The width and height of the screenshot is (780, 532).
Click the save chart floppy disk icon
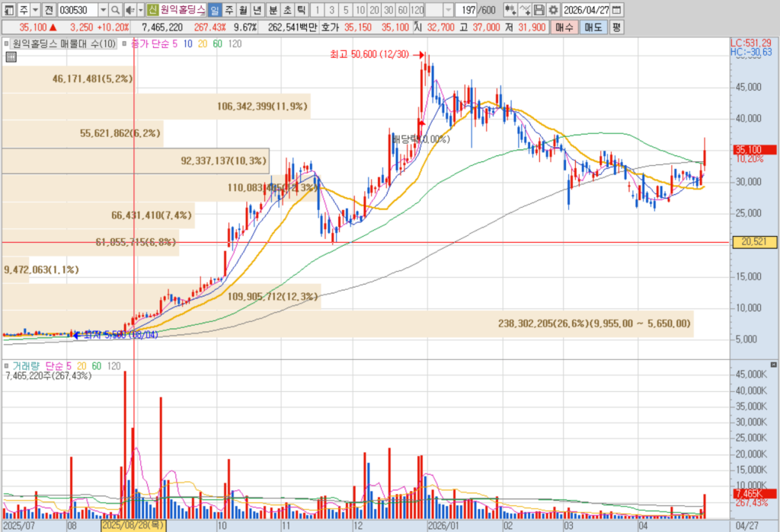[539, 10]
